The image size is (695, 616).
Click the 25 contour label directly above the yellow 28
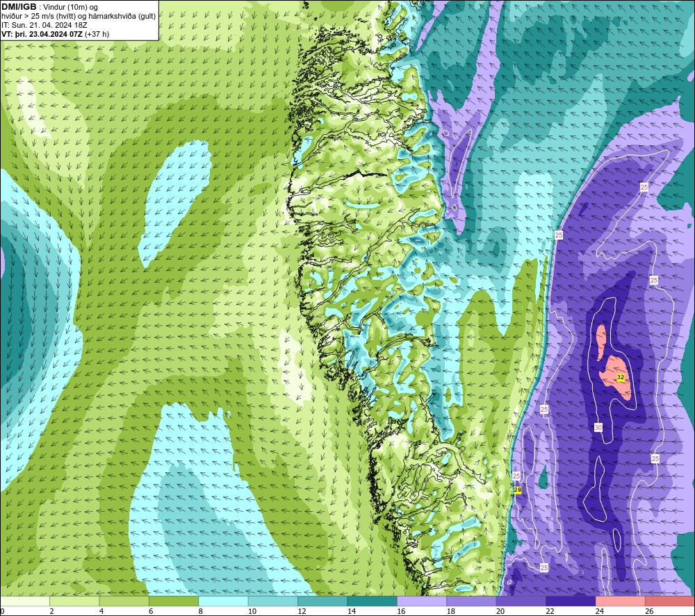516,476
